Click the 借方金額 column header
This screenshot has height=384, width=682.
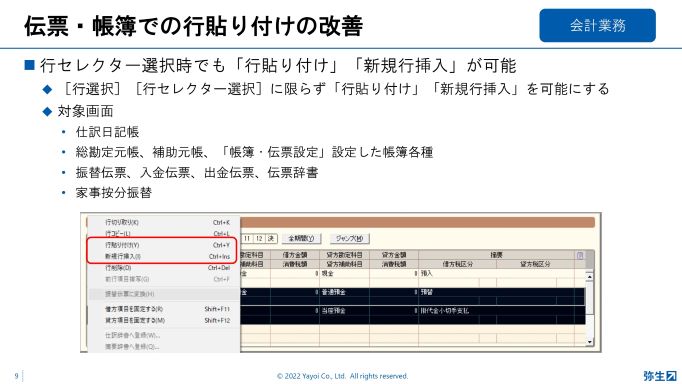tap(294, 255)
